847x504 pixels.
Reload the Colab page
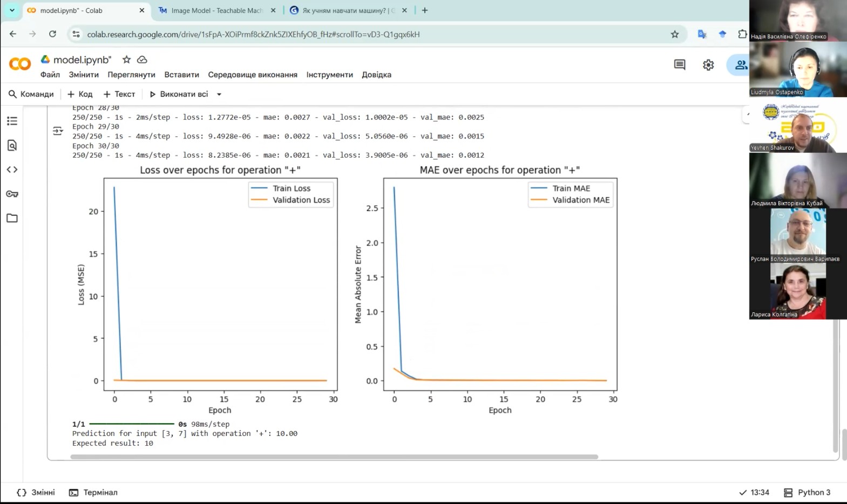click(x=52, y=34)
